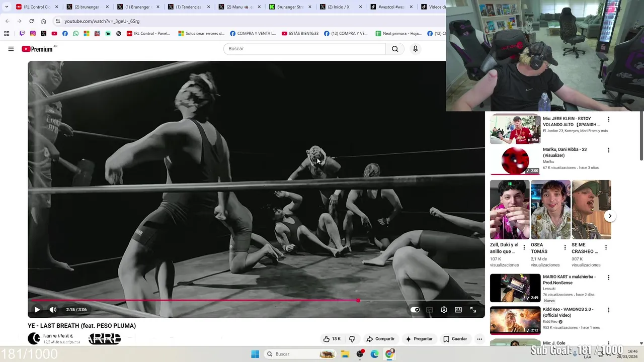Switch to (2) brunenger X tab

88,7
